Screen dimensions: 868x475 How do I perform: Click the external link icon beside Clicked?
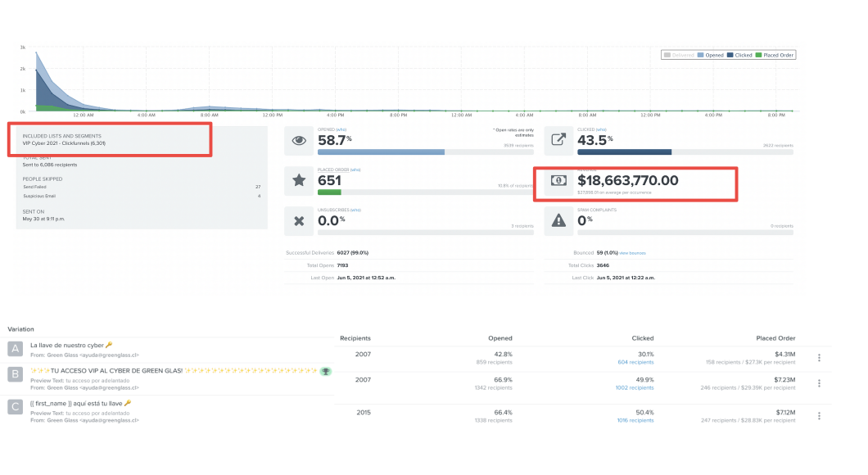[558, 140]
